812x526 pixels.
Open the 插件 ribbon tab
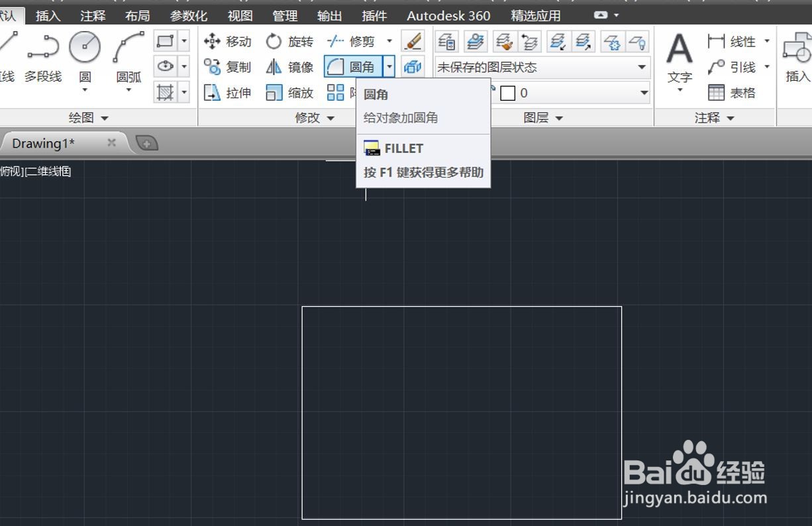pyautogui.click(x=375, y=15)
